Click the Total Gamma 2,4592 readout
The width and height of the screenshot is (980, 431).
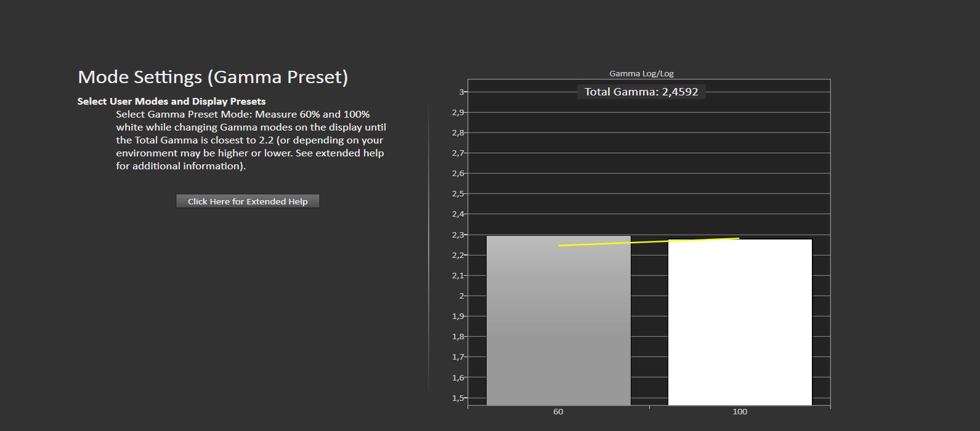coord(641,92)
